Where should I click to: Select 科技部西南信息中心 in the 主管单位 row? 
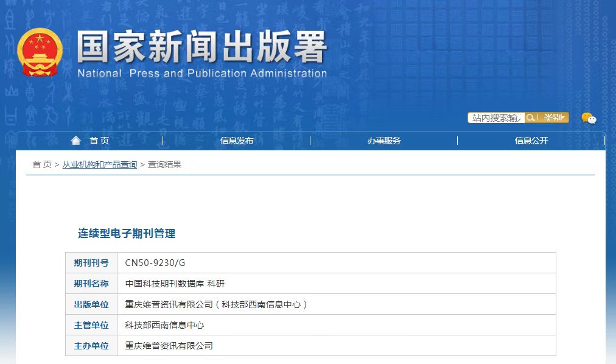pyautogui.click(x=164, y=325)
